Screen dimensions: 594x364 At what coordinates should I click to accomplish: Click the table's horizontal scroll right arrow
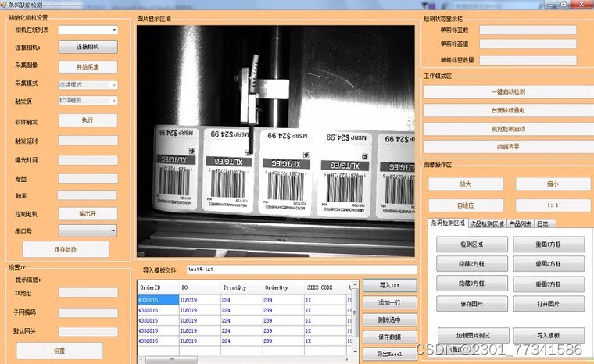(x=347, y=359)
